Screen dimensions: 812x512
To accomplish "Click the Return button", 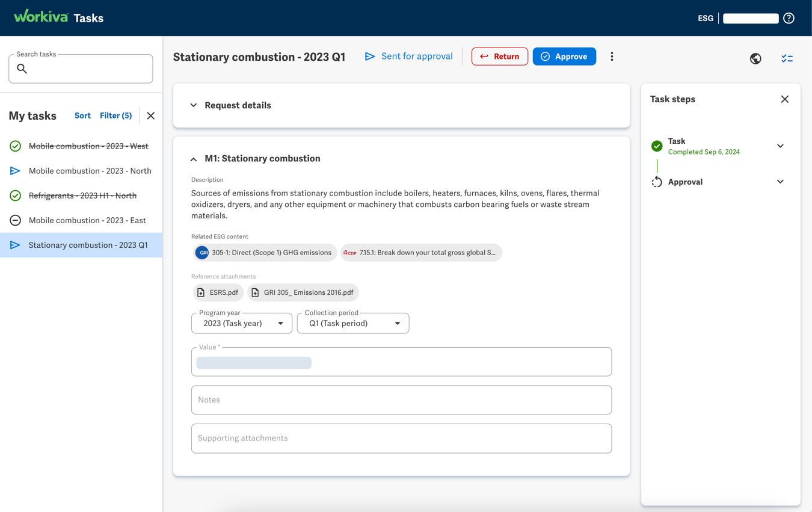I will [x=500, y=57].
